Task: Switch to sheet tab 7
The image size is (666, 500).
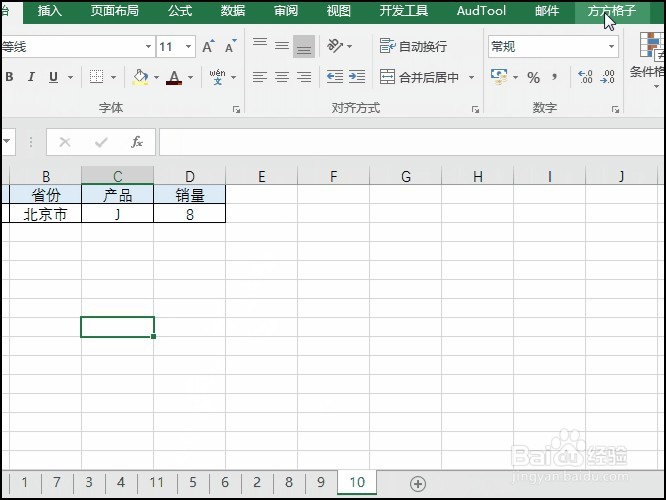Action: 56,483
